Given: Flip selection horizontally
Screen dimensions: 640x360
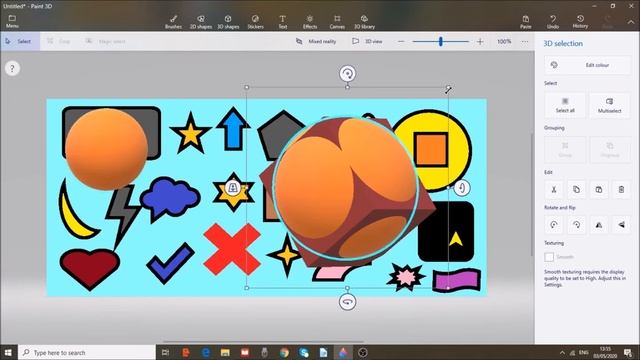Looking at the screenshot, I should pos(599,224).
